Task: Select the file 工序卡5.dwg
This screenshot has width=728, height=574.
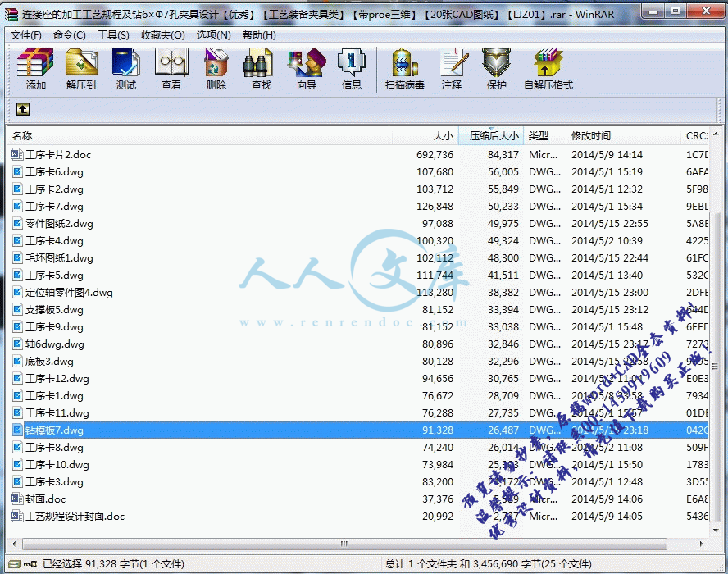Action: (x=54, y=275)
